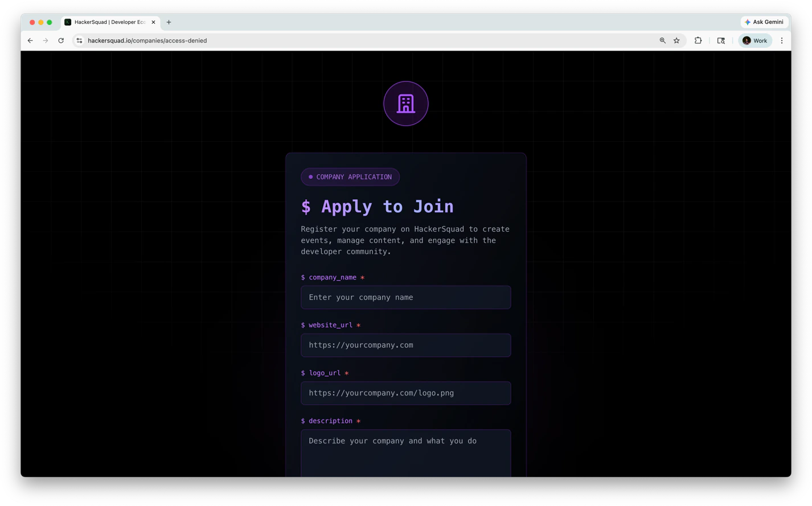This screenshot has width=812, height=506.
Task: Maximize the browser window with green button
Action: tap(50, 22)
